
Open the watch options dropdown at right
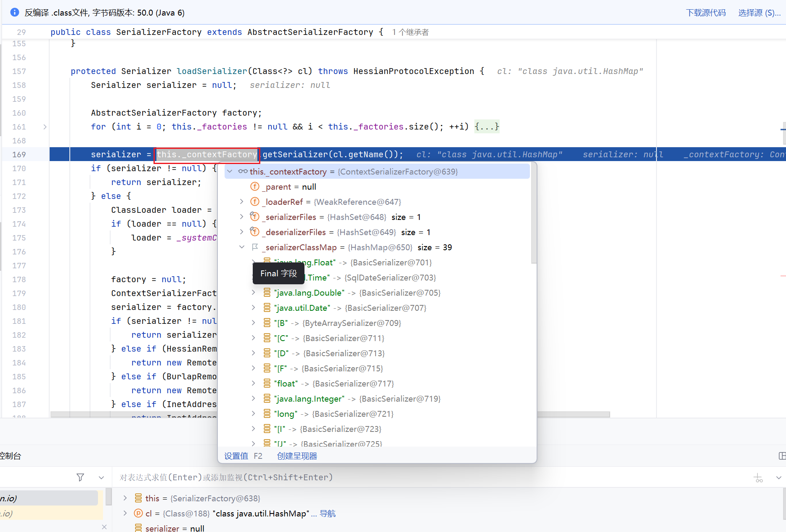tap(779, 478)
